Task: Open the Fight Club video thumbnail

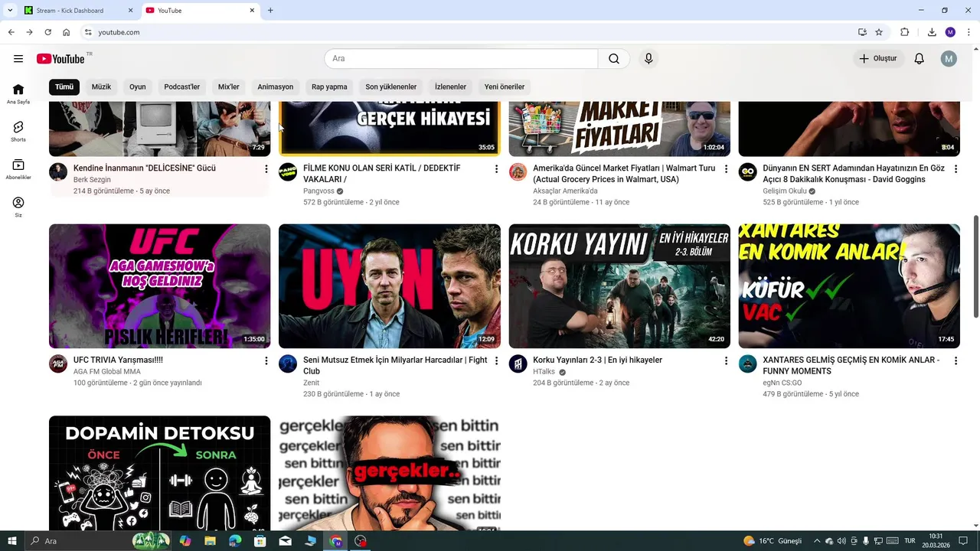Action: [390, 286]
